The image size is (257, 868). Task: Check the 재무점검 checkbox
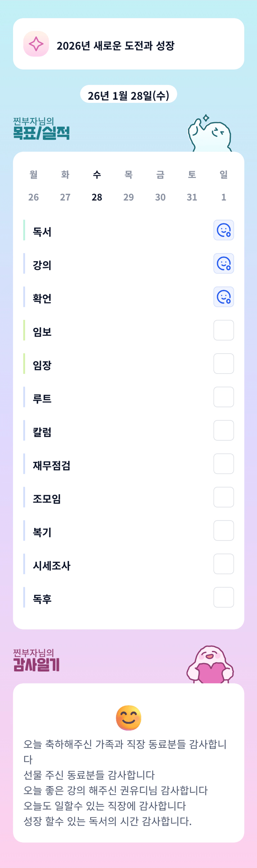click(x=224, y=464)
